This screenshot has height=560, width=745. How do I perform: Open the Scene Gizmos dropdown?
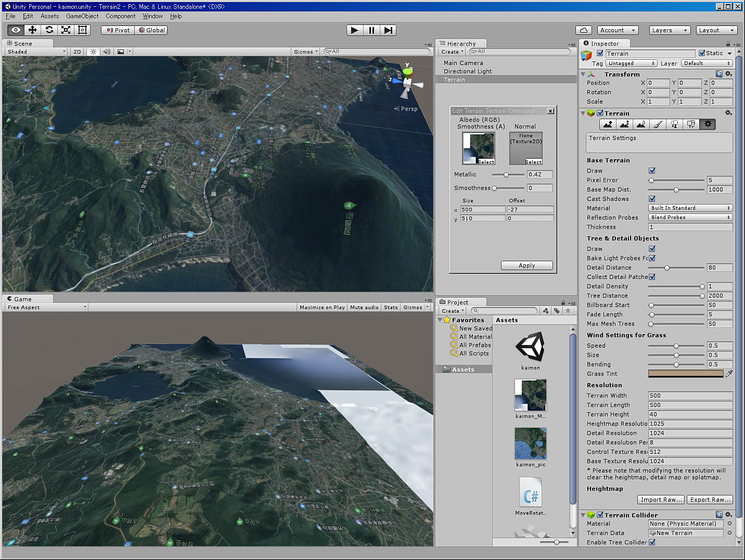(x=305, y=52)
